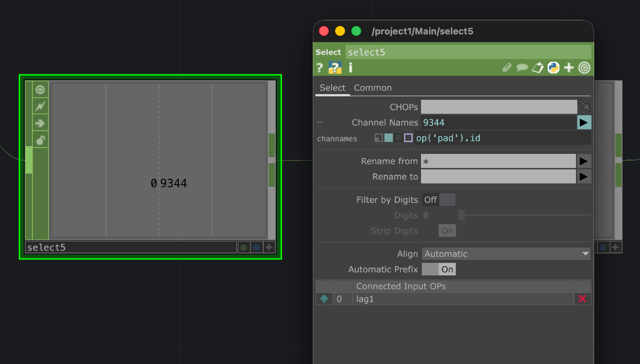Open operator help question mark icon
Viewport: 640px width, 364px height.
pyautogui.click(x=320, y=68)
